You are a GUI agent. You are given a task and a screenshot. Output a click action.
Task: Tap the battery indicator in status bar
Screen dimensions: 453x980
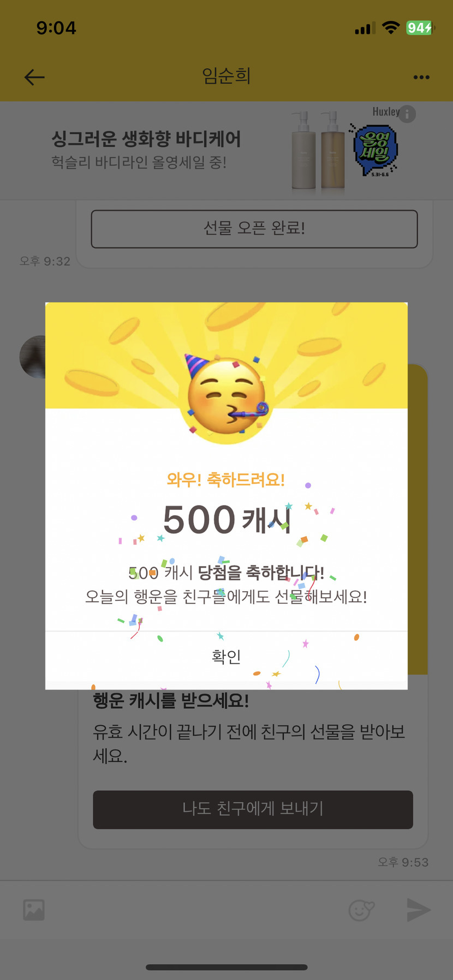pos(420,28)
